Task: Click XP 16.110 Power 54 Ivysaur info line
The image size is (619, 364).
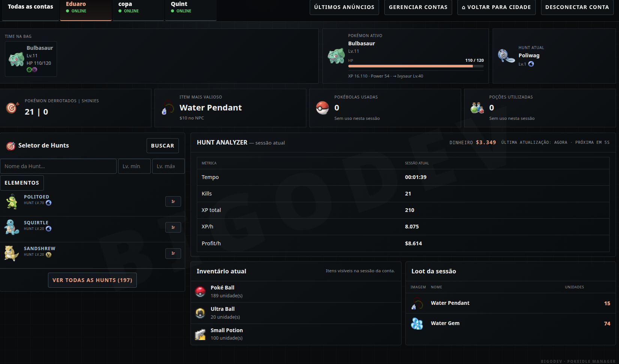Action: [385, 76]
